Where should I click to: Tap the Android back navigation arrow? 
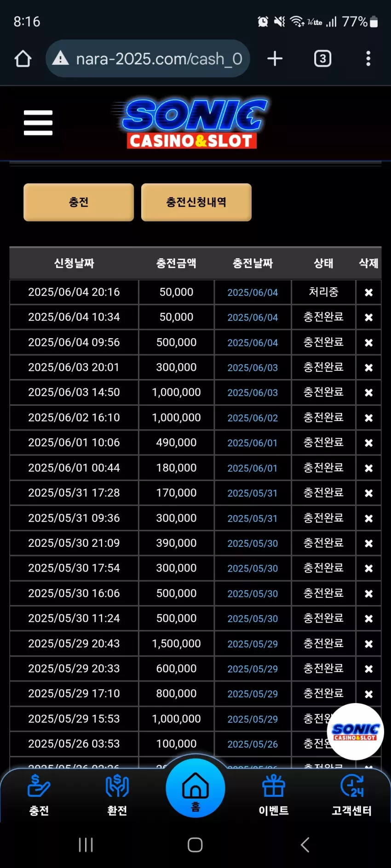pyautogui.click(x=305, y=845)
